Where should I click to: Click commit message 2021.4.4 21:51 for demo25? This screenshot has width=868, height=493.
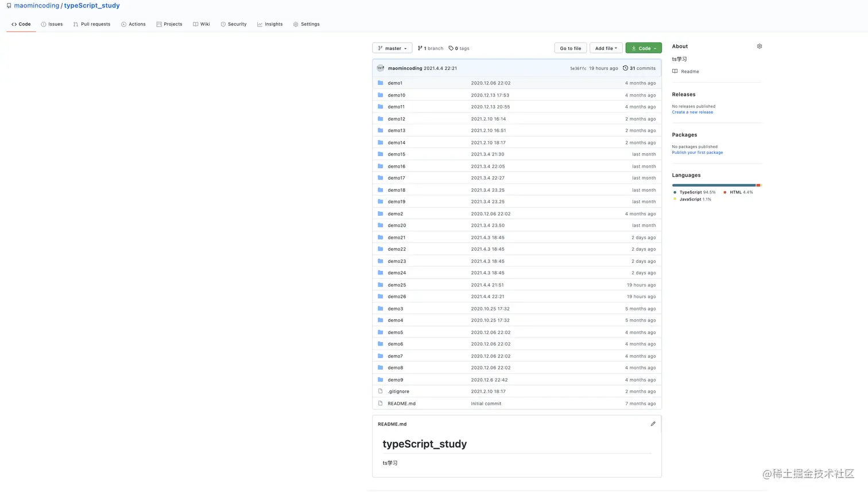pyautogui.click(x=487, y=285)
